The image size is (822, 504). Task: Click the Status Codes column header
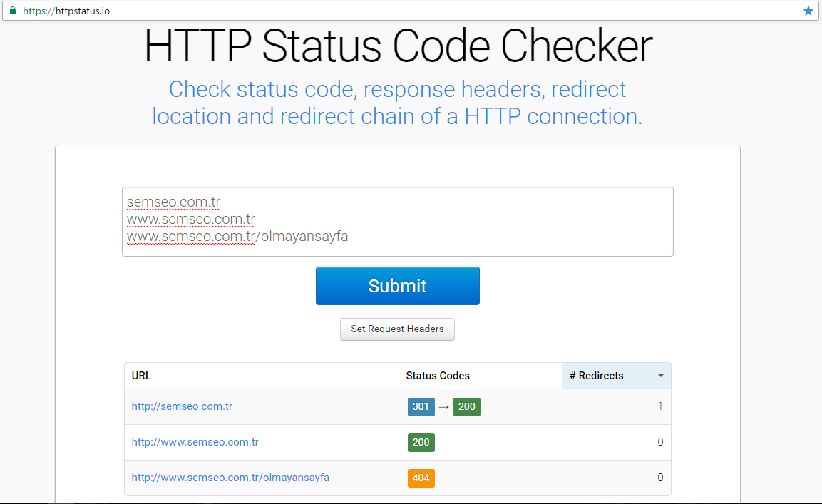click(x=481, y=376)
